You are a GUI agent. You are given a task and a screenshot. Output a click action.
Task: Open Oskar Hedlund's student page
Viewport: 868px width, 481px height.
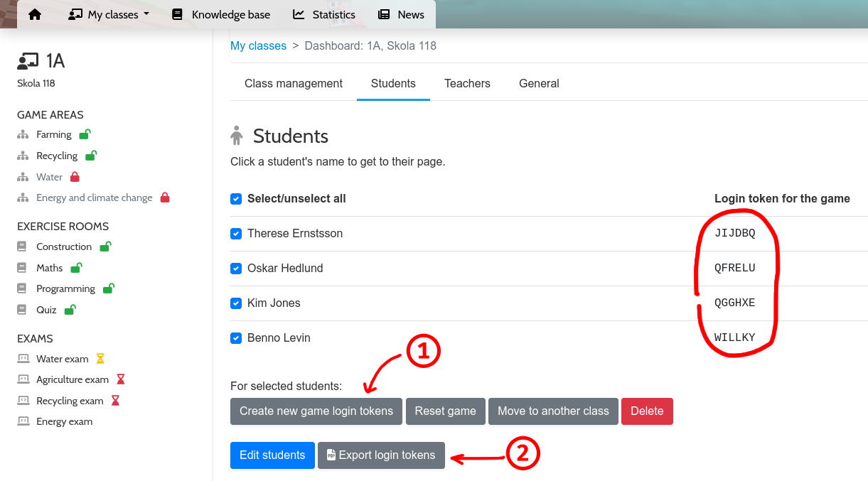[285, 269]
